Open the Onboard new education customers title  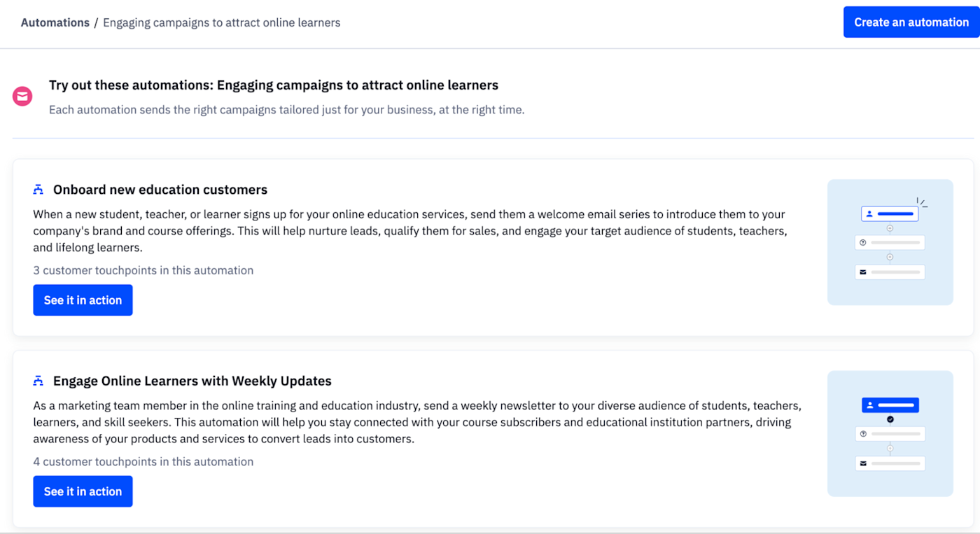[x=160, y=190]
